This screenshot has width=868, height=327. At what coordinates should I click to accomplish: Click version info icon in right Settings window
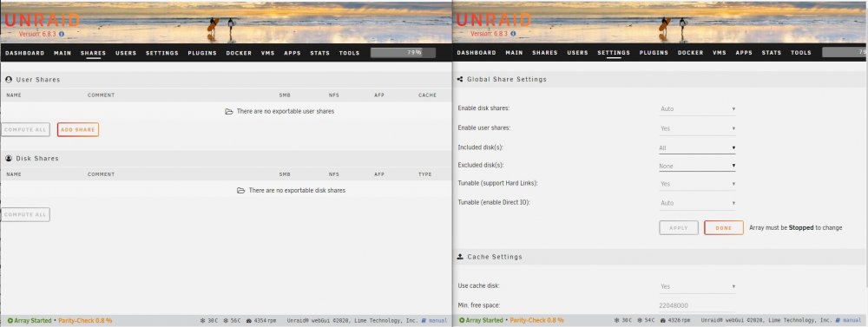(513, 34)
